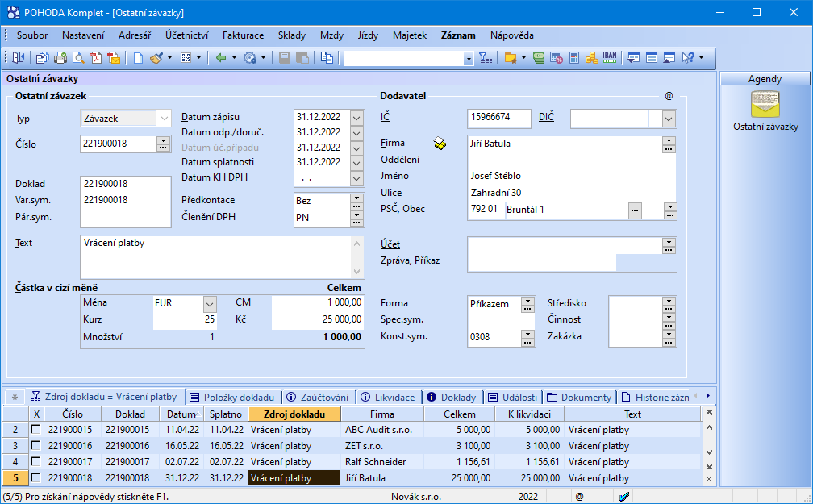Viewport: 813px width, 504px height.
Task: Click the underlined IČ label link
Action: [x=385, y=117]
